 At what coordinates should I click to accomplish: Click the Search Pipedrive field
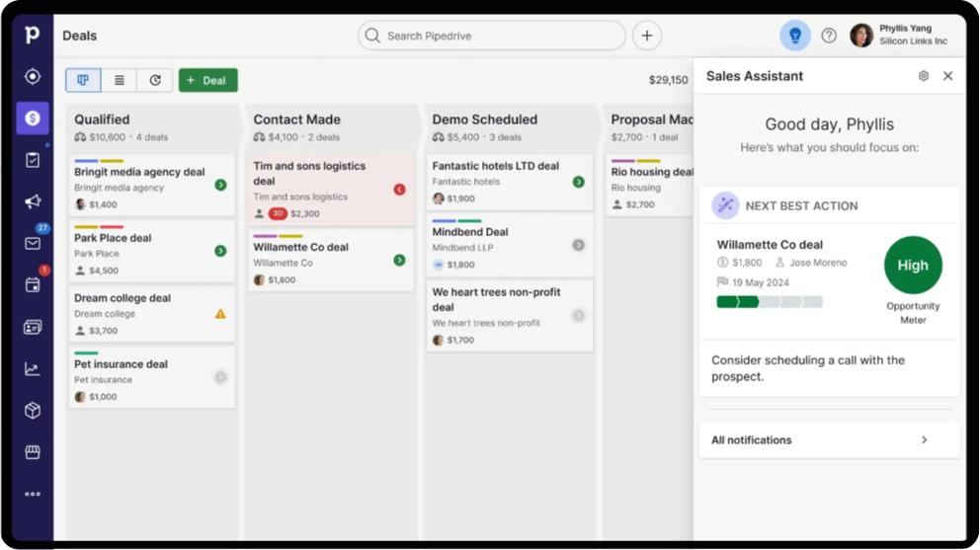tap(492, 36)
